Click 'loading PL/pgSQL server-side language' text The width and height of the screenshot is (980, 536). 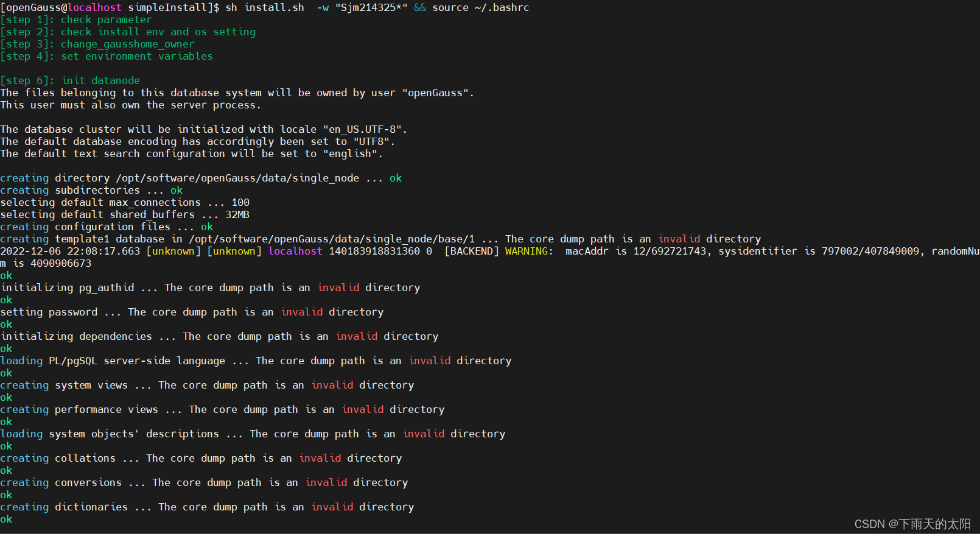pyautogui.click(x=113, y=361)
